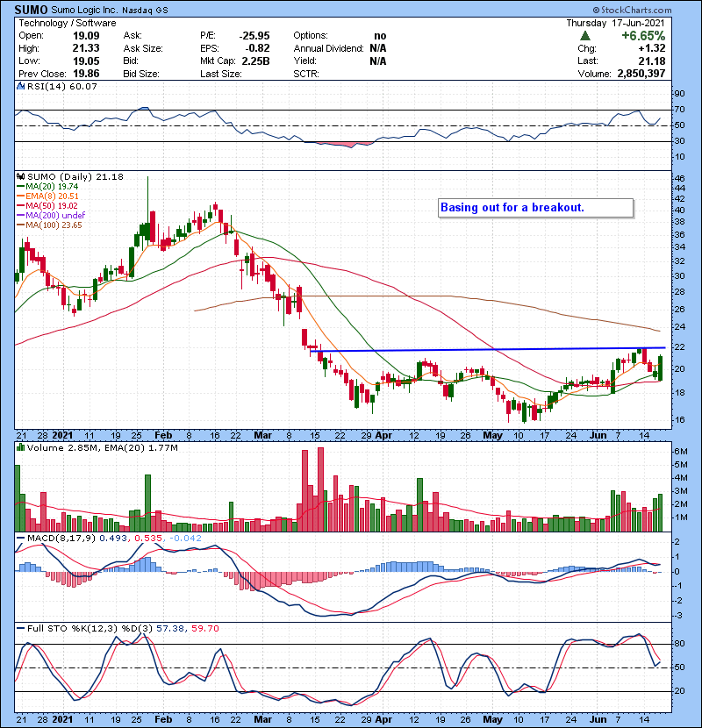Click the MACD value 0.493
The image size is (702, 728).
113,538
